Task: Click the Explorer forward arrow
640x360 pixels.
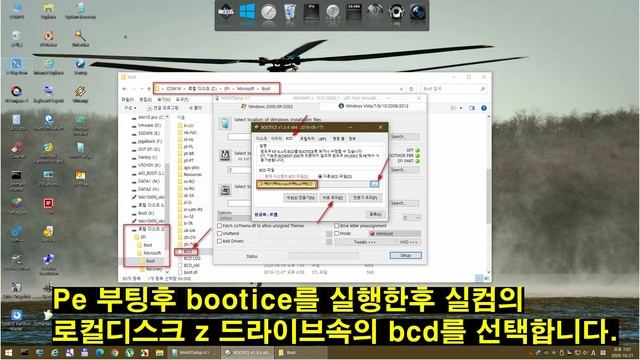Action: point(134,89)
